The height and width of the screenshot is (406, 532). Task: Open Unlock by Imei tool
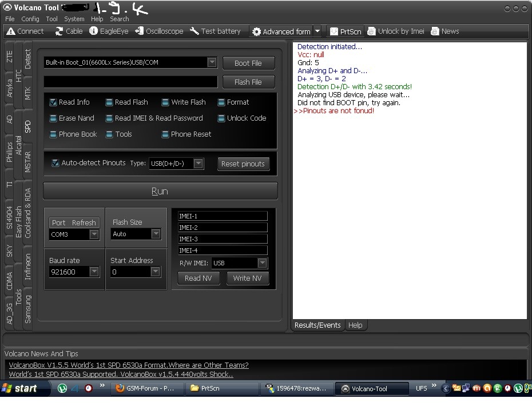coord(396,31)
